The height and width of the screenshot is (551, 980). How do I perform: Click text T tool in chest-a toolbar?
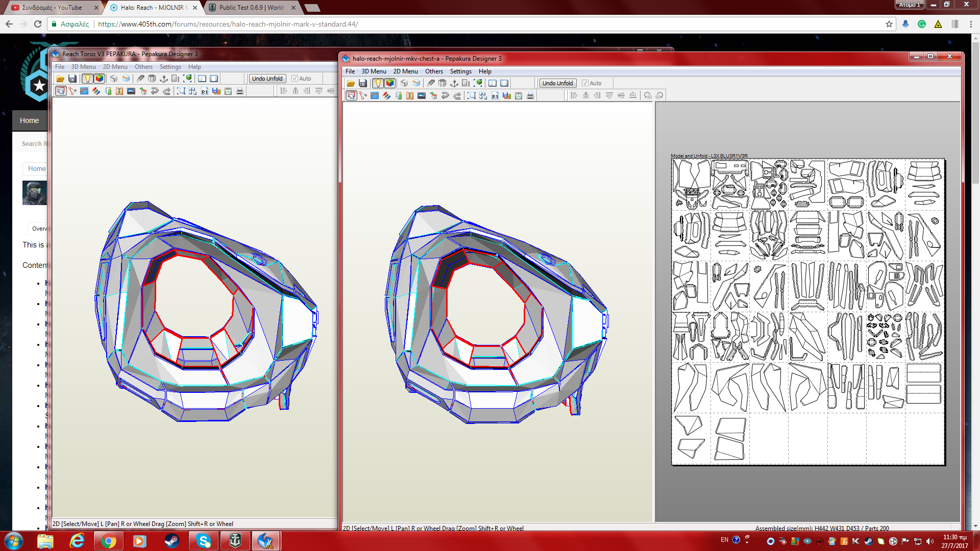[410, 95]
